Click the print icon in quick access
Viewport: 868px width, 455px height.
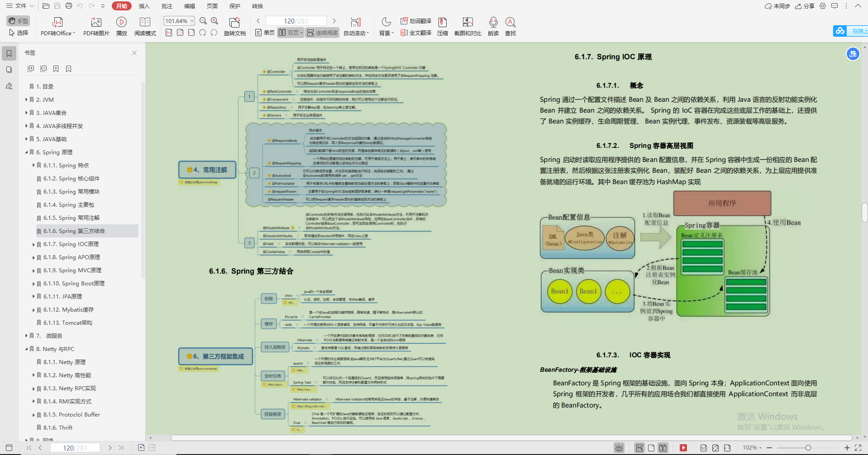(x=69, y=6)
